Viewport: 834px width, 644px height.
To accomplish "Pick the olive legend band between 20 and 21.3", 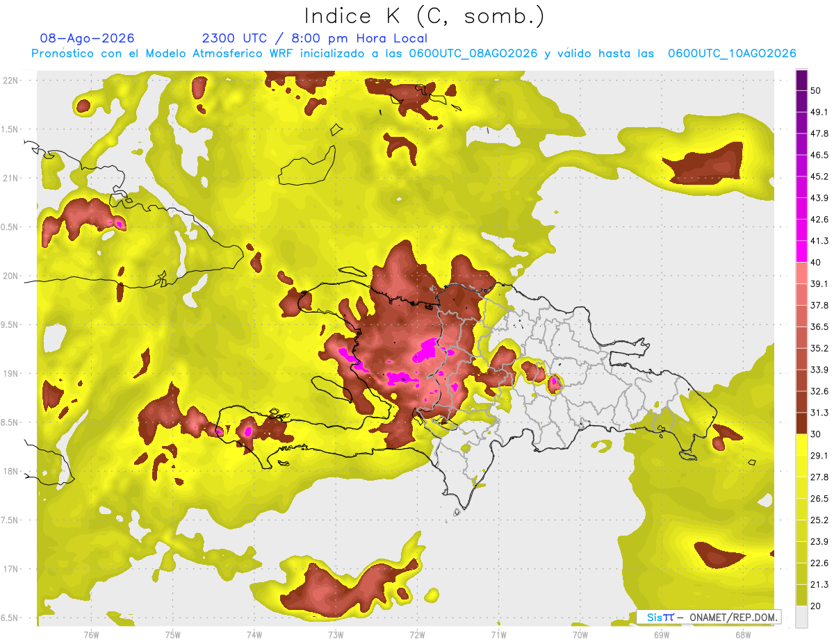I will tap(801, 595).
